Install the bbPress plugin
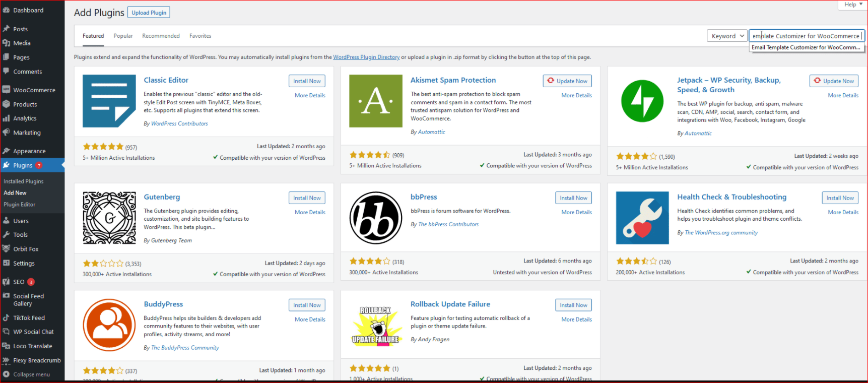868x383 pixels. click(573, 198)
